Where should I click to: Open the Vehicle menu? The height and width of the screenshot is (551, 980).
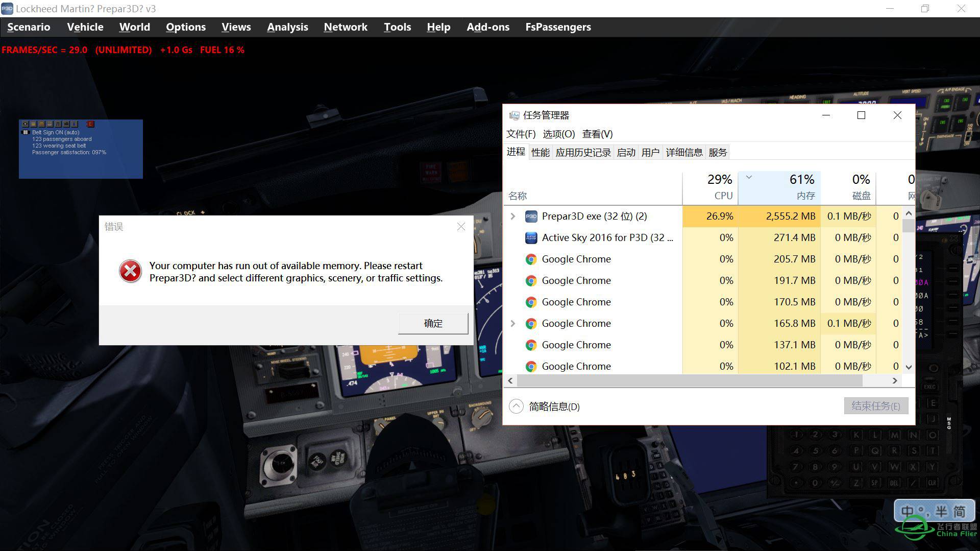(85, 27)
